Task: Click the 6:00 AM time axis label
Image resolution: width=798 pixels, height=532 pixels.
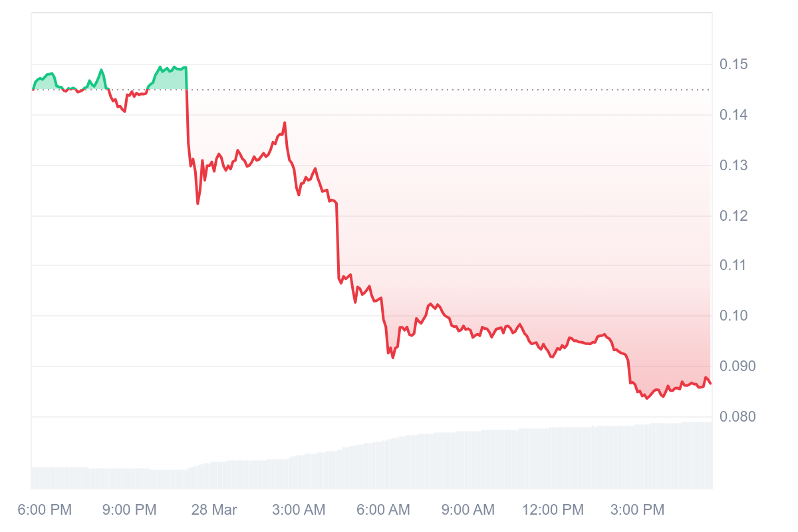Action: click(x=384, y=510)
